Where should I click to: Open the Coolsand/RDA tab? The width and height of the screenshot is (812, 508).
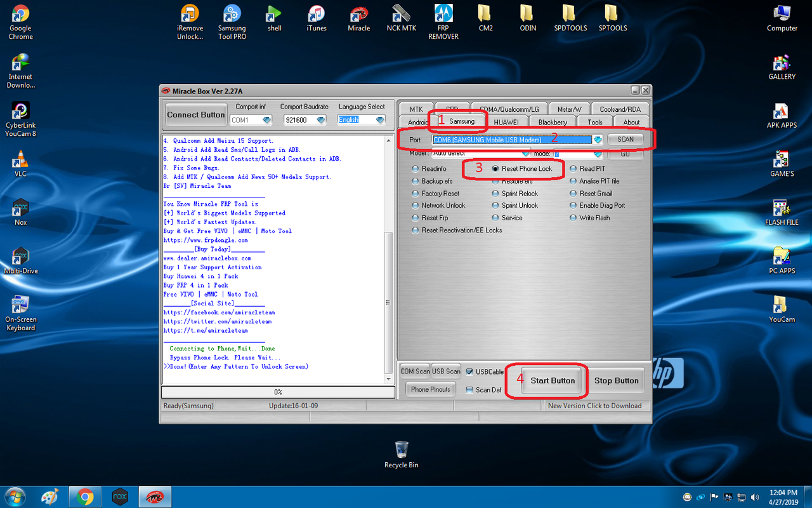620,109
